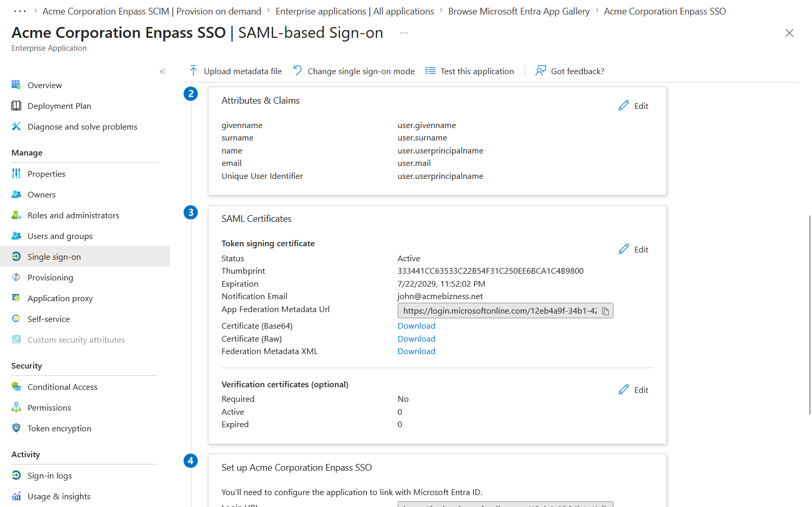Click the Sign-in logs icon
Image resolution: width=812 pixels, height=507 pixels.
click(x=16, y=475)
